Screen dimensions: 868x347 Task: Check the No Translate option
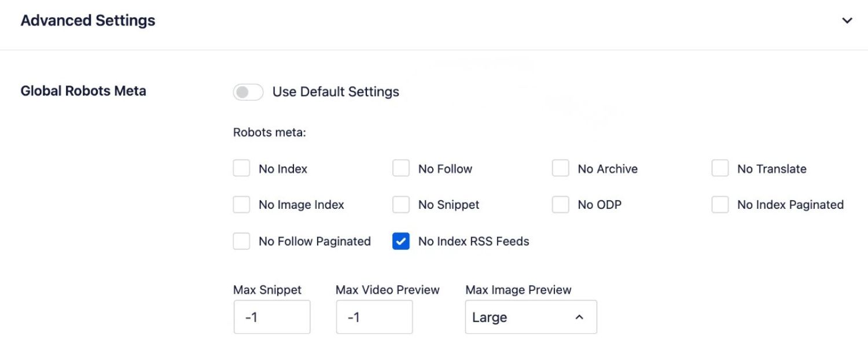pos(720,168)
